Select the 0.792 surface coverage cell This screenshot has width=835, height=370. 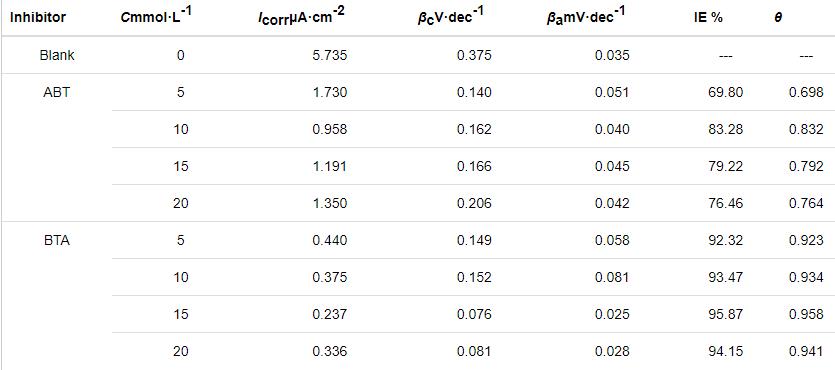pyautogui.click(x=806, y=166)
